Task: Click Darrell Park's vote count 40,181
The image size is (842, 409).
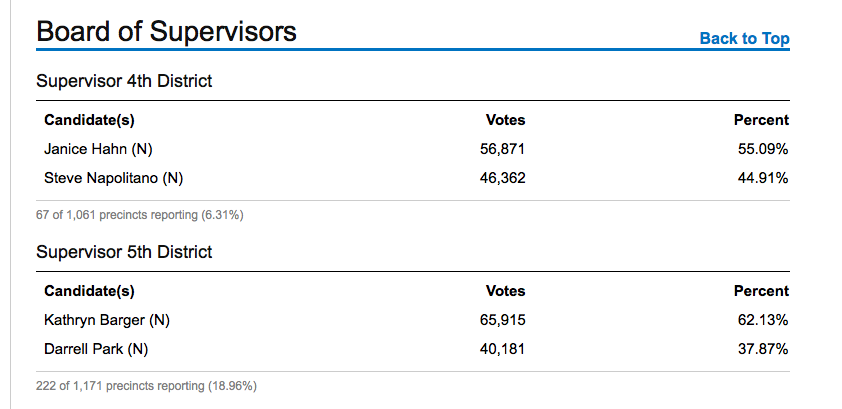Action: pos(503,349)
